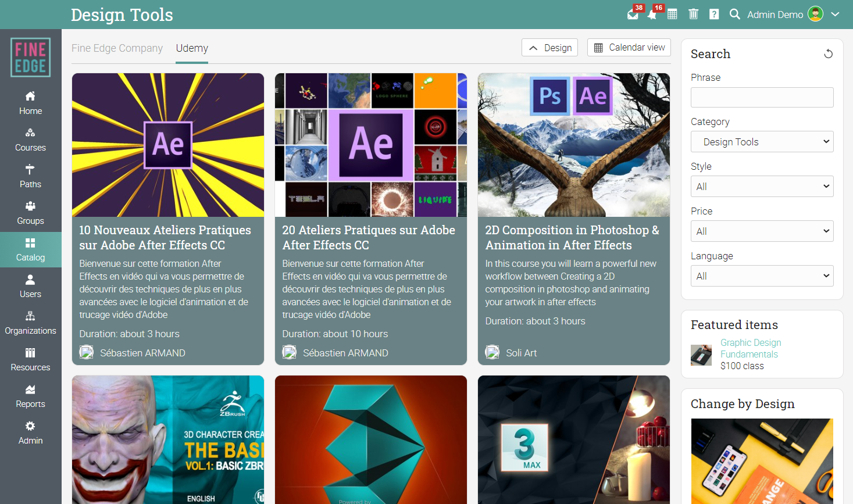853x504 pixels.
Task: Open Graphic Design Fundamentals link
Action: [x=751, y=348]
